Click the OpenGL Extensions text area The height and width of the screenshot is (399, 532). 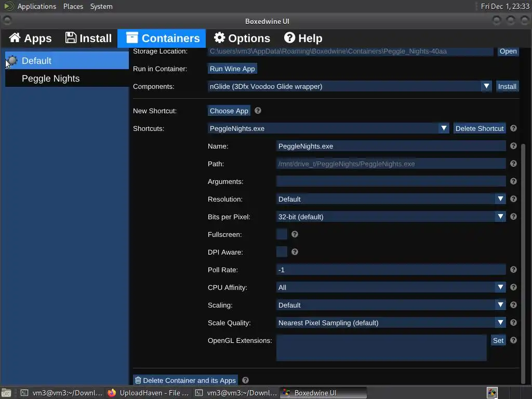[x=381, y=348]
